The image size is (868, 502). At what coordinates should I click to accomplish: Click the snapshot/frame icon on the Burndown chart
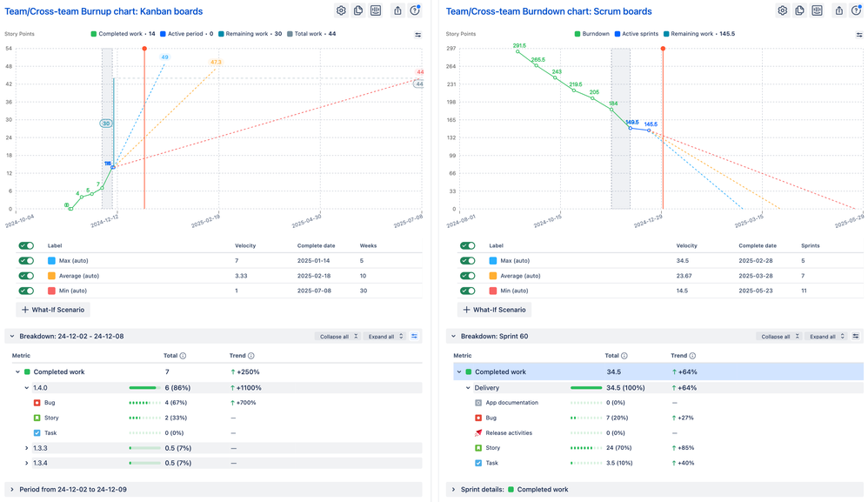coord(818,10)
